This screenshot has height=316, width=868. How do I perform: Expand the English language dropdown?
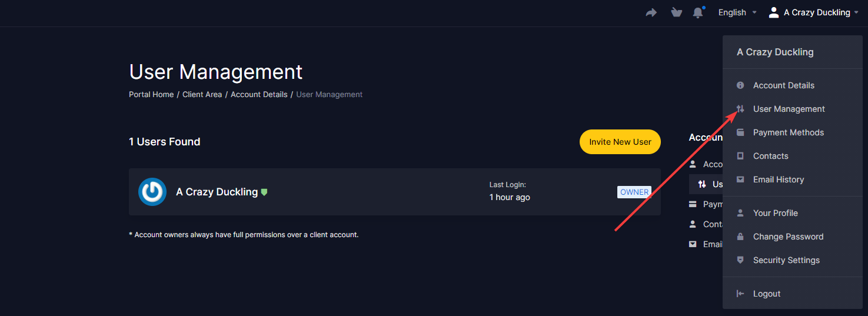[737, 12]
